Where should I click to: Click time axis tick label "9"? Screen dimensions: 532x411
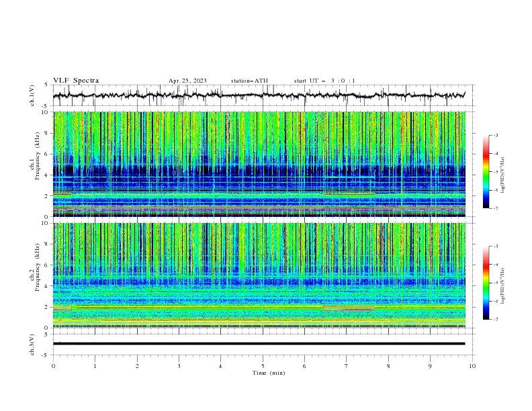pos(430,366)
